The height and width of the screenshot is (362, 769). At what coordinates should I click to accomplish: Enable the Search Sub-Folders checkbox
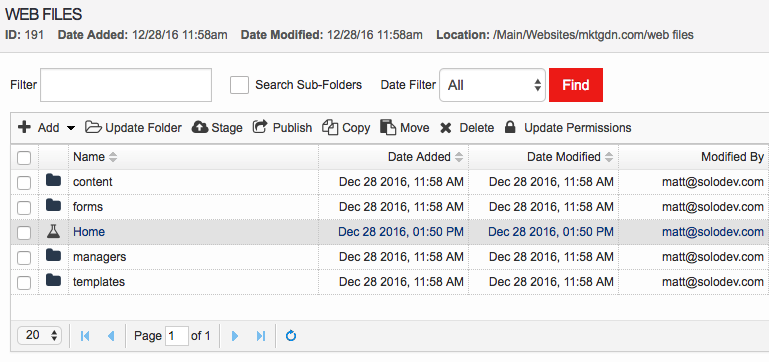pyautogui.click(x=240, y=85)
